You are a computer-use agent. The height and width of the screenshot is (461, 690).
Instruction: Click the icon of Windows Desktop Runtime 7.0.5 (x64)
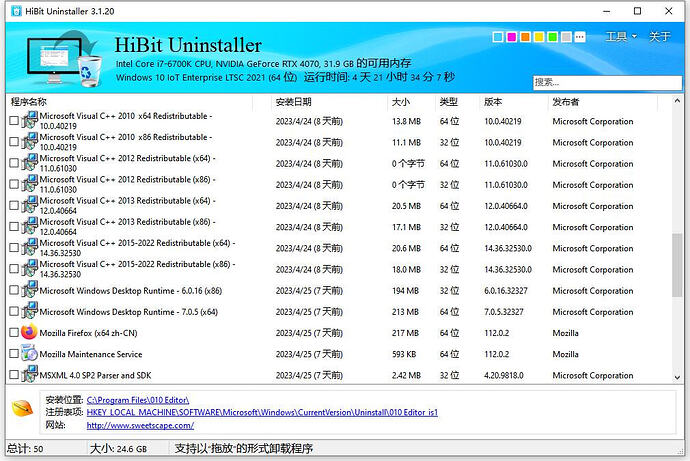(x=30, y=311)
